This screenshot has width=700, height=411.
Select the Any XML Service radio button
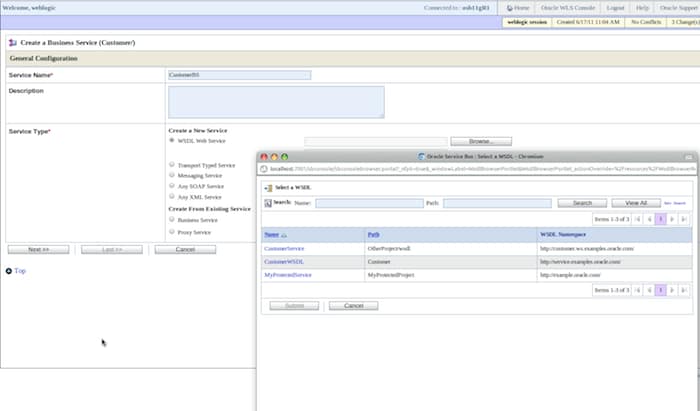point(172,196)
